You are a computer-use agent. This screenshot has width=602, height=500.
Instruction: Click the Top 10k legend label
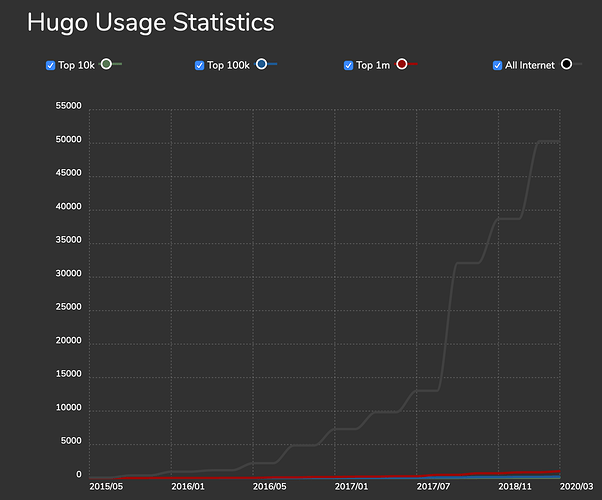(x=76, y=66)
